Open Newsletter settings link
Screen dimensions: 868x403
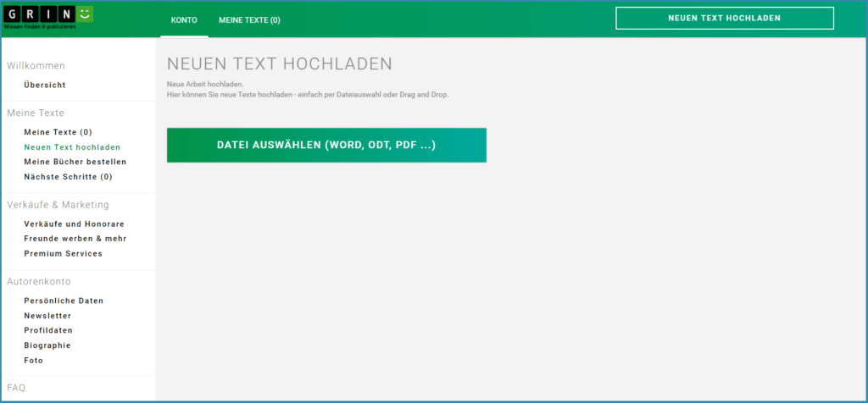tap(47, 316)
